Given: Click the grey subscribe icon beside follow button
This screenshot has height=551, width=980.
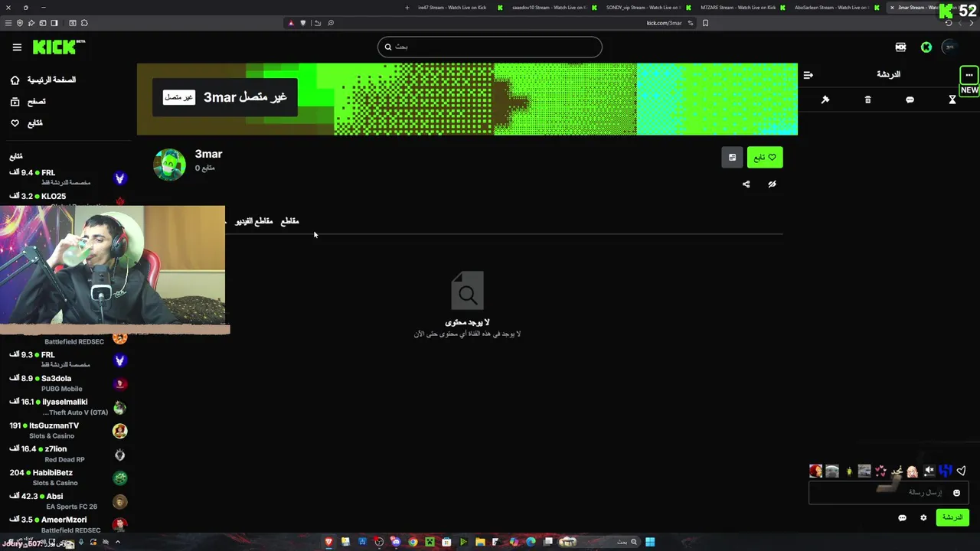Looking at the screenshot, I should coord(732,157).
